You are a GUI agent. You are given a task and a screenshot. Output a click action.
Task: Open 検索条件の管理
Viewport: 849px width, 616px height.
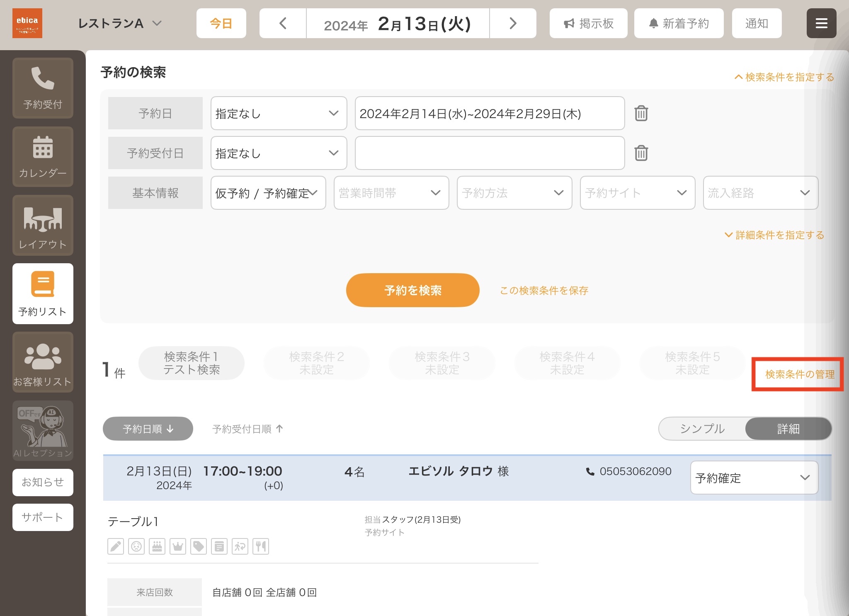[x=800, y=374]
